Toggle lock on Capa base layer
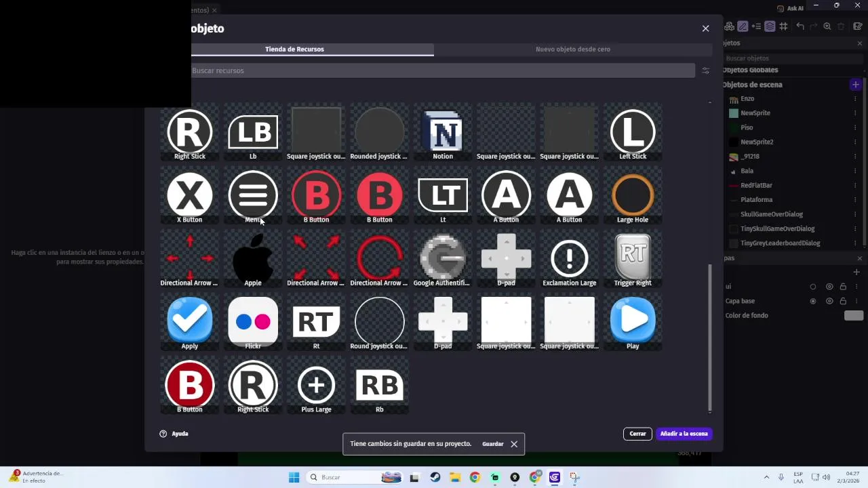Image resolution: width=868 pixels, height=488 pixels. [x=843, y=301]
